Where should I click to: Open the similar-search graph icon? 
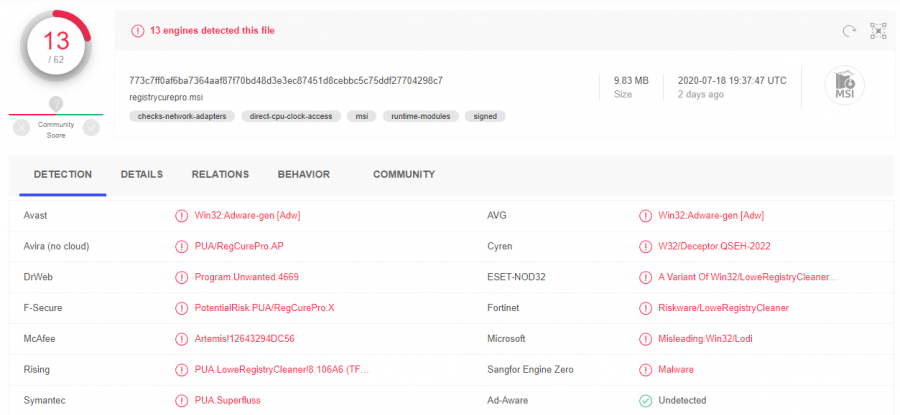878,31
